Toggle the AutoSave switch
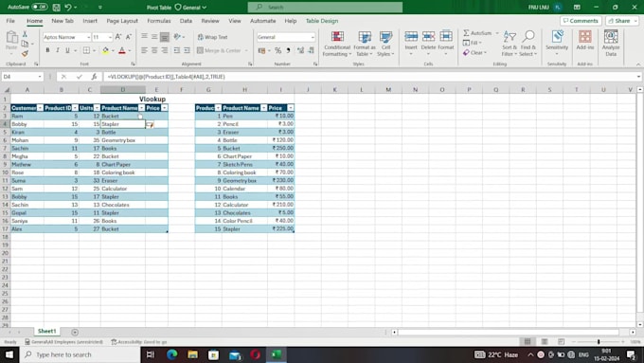The image size is (644, 363). tap(40, 7)
